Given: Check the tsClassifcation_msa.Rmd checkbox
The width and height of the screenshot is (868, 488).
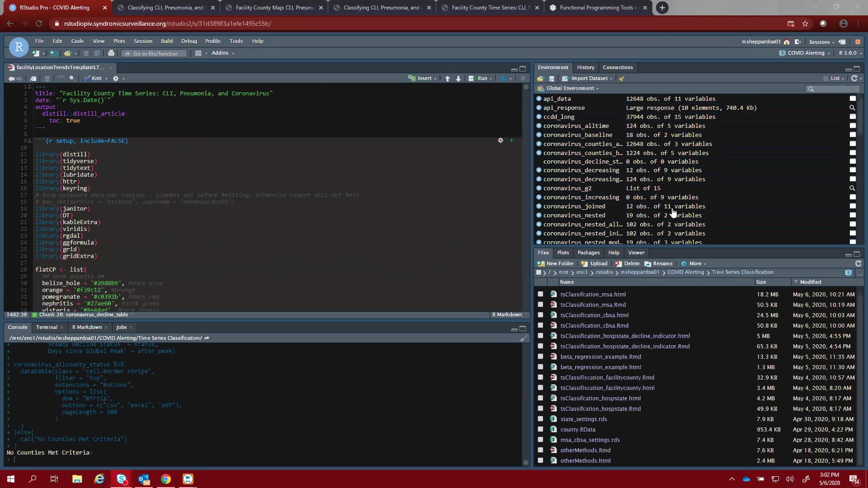Looking at the screenshot, I should point(540,305).
